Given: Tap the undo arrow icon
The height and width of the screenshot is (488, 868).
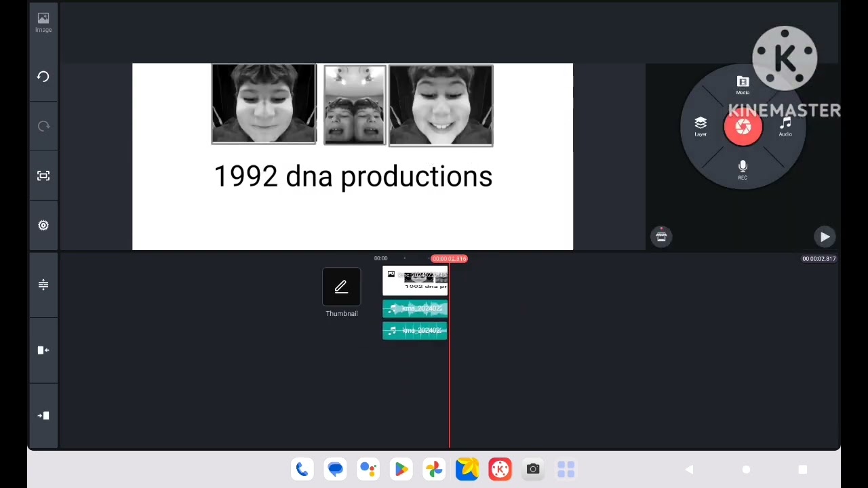Looking at the screenshot, I should click(43, 77).
